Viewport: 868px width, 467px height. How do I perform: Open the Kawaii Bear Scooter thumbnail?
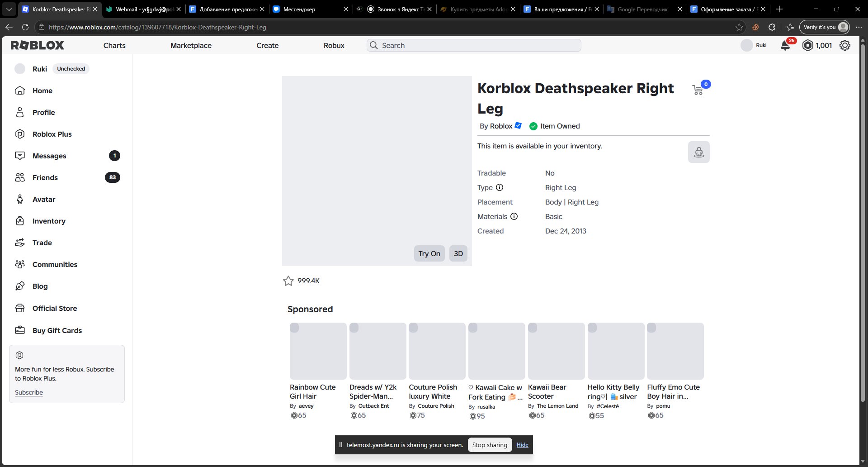tap(557, 351)
